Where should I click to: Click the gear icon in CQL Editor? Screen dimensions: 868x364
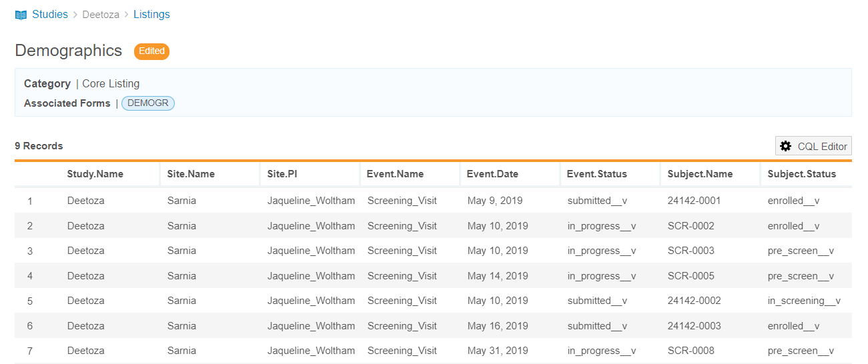pos(786,146)
